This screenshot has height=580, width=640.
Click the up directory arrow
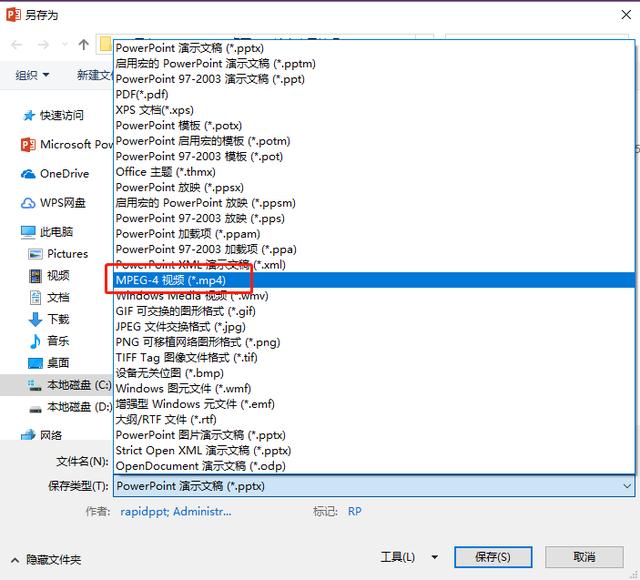pyautogui.click(x=84, y=44)
